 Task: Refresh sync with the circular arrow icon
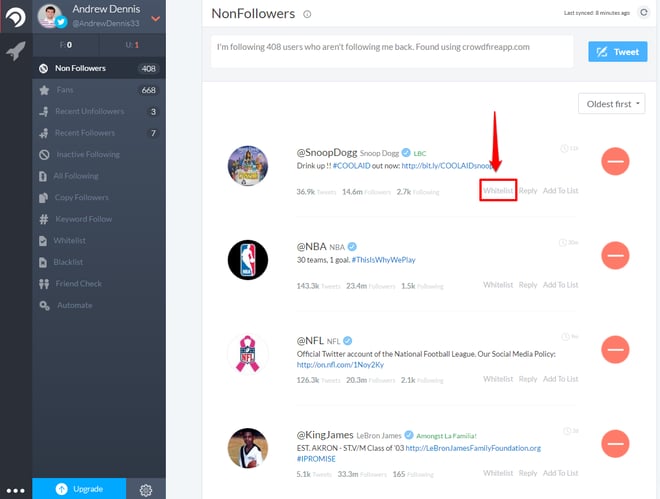(x=644, y=13)
